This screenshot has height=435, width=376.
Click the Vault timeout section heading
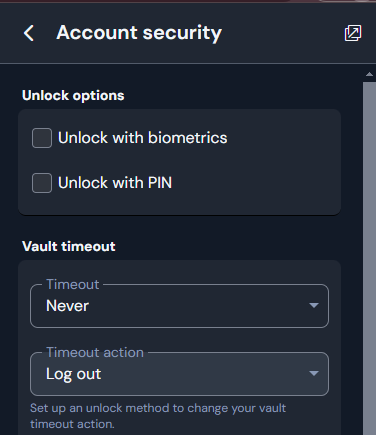(69, 246)
